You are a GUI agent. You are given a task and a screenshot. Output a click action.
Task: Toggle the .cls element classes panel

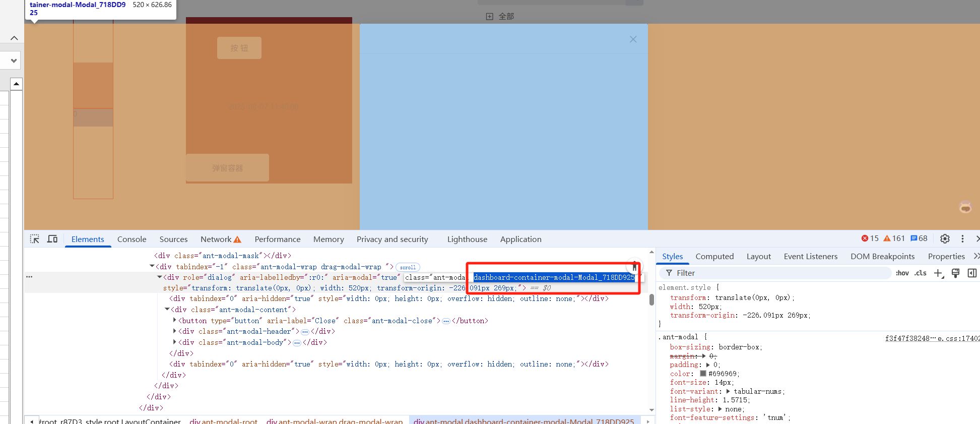[921, 273]
